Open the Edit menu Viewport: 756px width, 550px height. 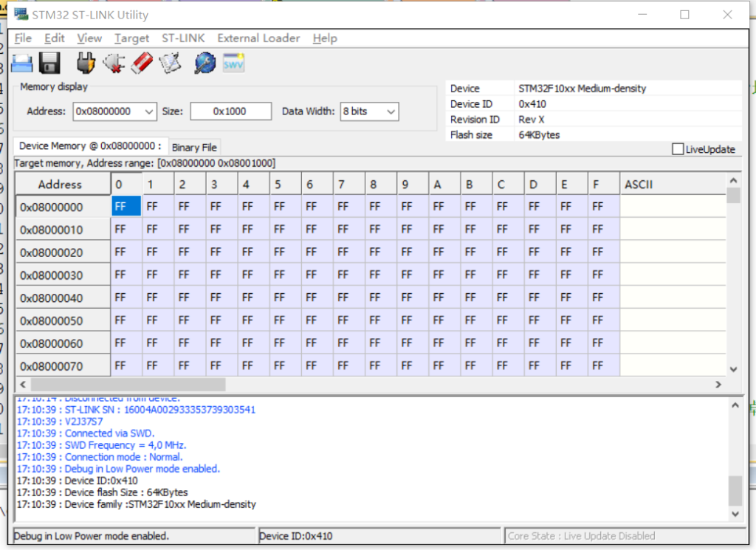coord(55,38)
